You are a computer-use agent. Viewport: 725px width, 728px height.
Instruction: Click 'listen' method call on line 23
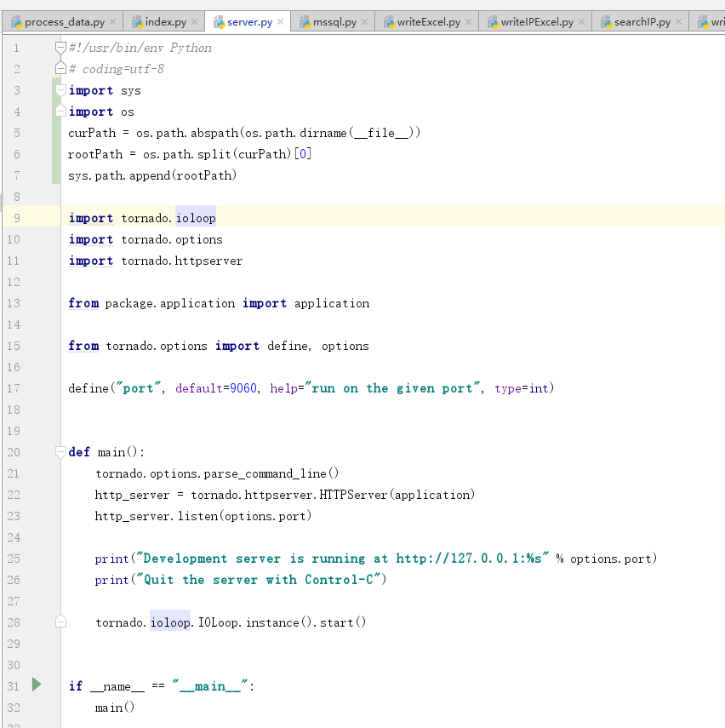[197, 516]
